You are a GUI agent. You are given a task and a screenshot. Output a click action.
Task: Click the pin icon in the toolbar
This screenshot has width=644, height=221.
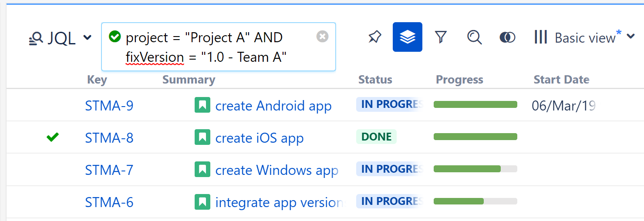pos(374,37)
